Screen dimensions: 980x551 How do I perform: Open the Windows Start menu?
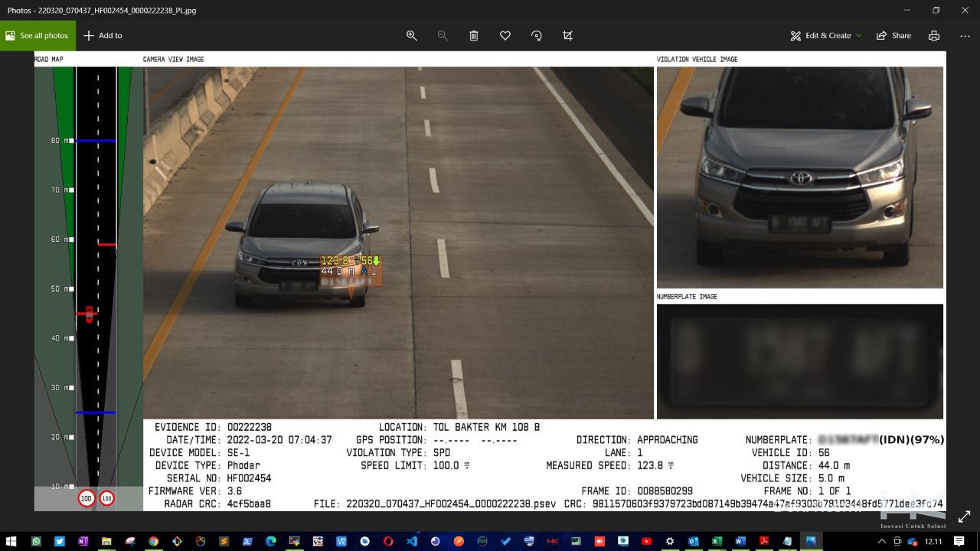point(12,541)
